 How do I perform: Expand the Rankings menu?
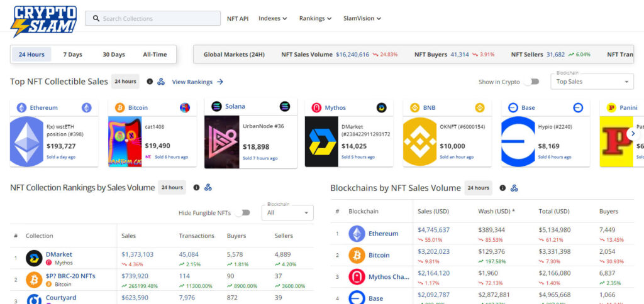(x=315, y=18)
